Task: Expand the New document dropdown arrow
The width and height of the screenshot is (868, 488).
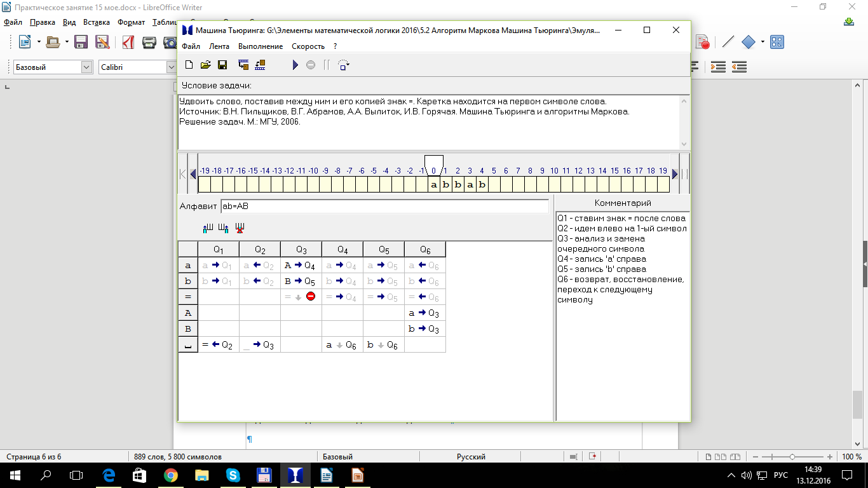Action: 39,43
